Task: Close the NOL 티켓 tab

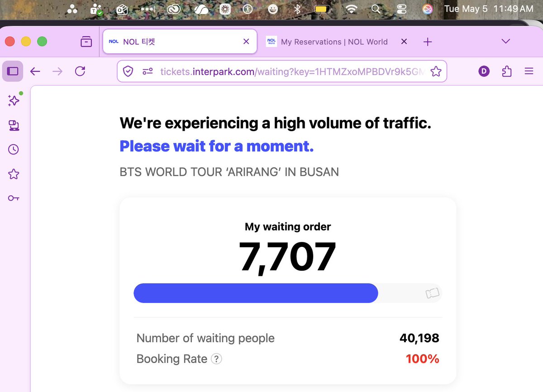Action: 246,42
